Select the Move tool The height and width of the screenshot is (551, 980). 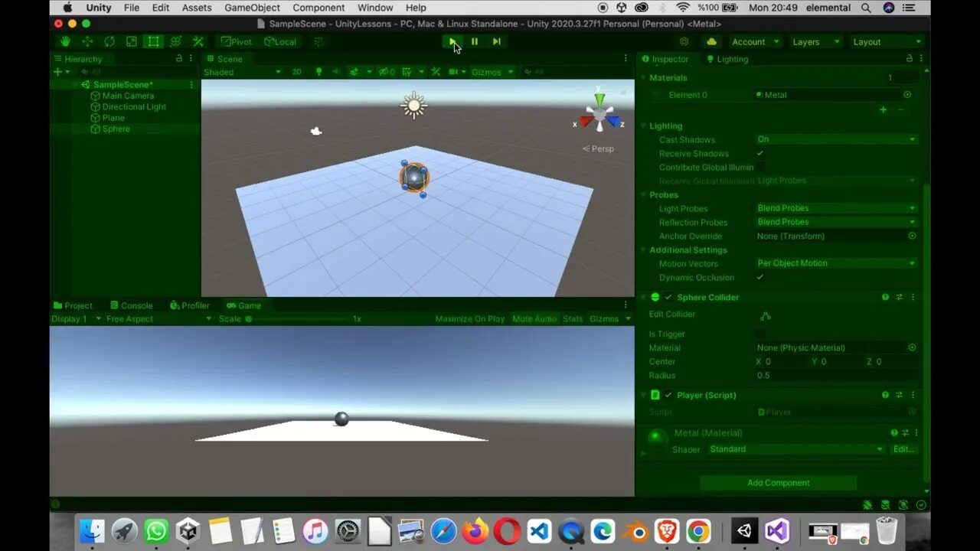tap(87, 41)
